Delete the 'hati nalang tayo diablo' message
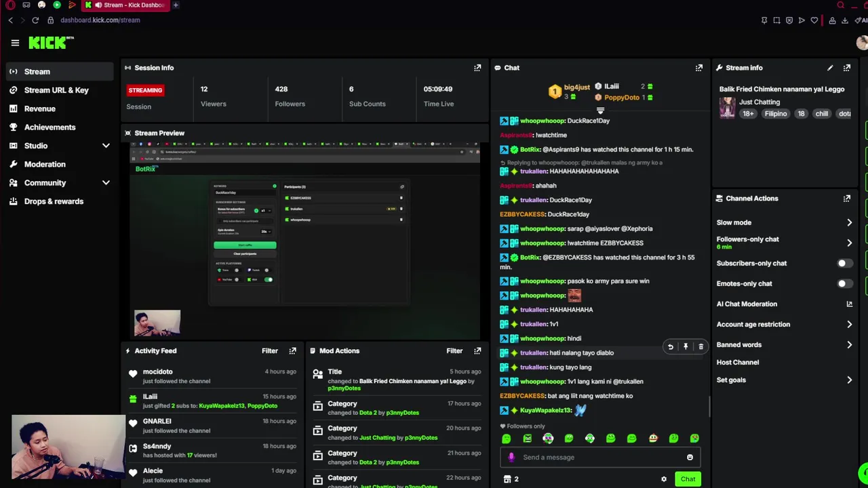This screenshot has height=488, width=868. [x=701, y=347]
